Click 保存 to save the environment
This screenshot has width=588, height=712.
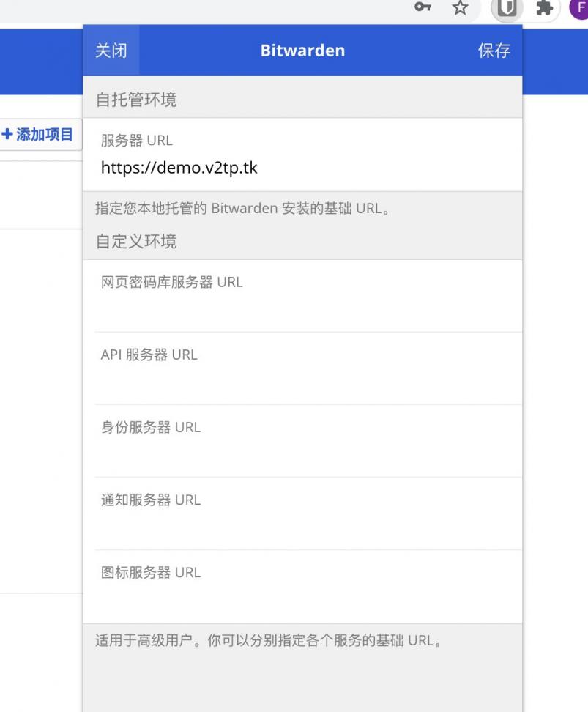[494, 51]
